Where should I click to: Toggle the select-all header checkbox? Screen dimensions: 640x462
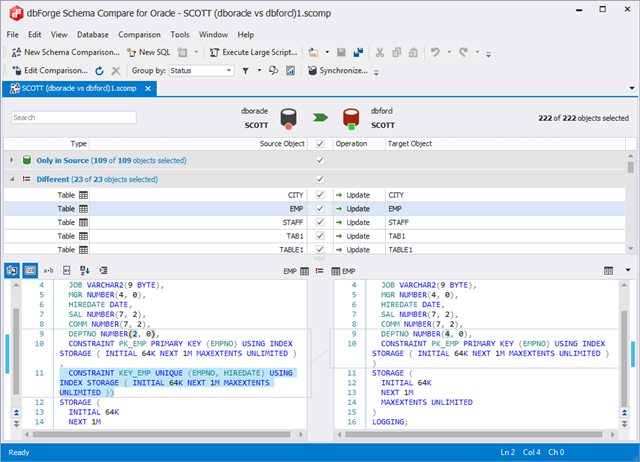320,144
